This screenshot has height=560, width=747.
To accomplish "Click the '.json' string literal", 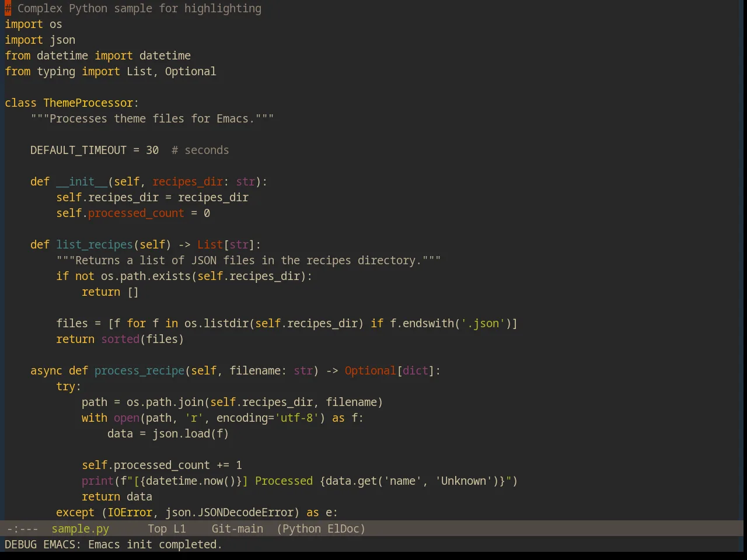I will tap(483, 323).
